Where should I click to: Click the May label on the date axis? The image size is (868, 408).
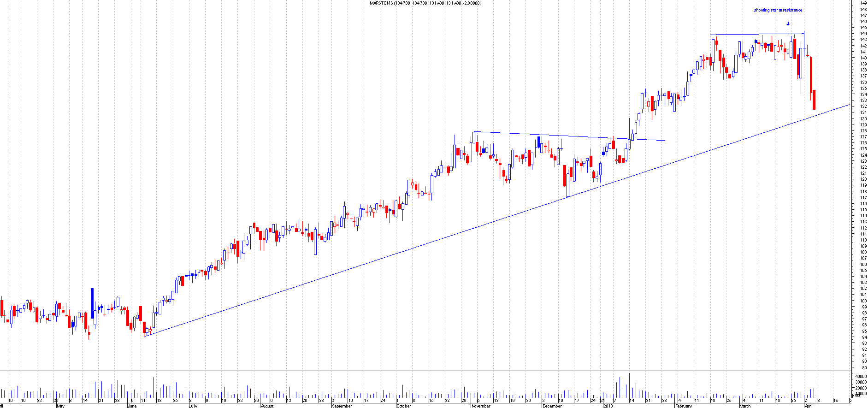60,406
